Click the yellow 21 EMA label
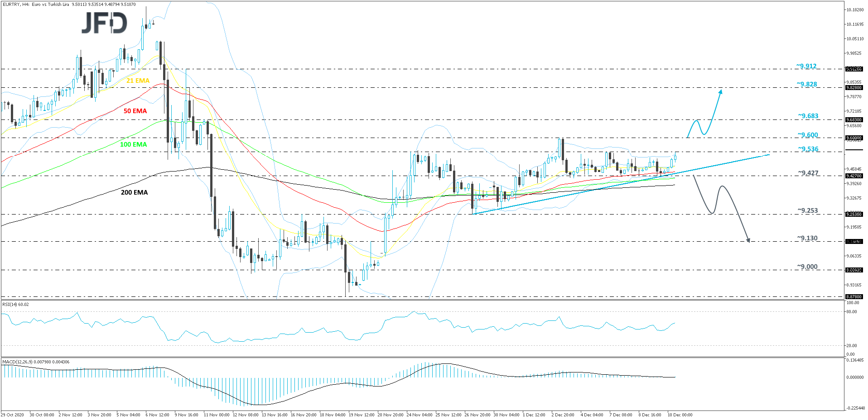 coord(138,81)
